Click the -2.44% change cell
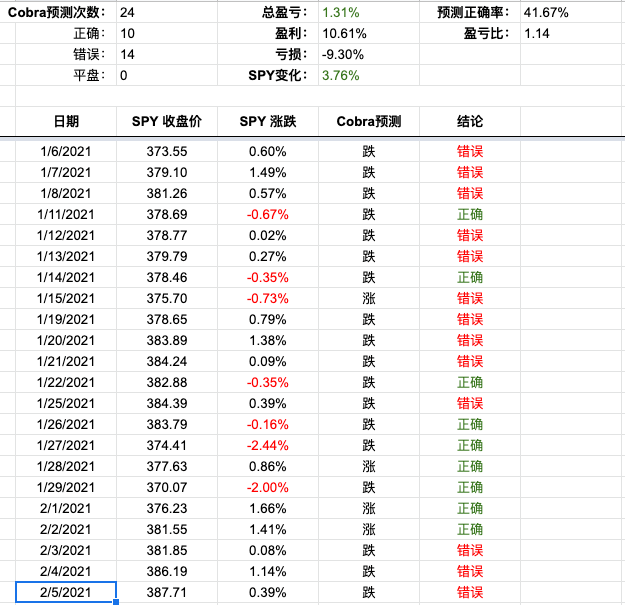 click(x=267, y=446)
